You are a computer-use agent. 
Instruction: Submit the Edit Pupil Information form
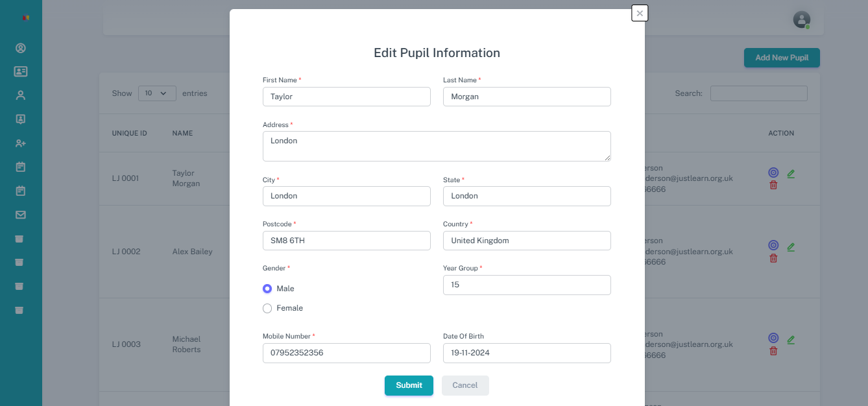pos(409,385)
